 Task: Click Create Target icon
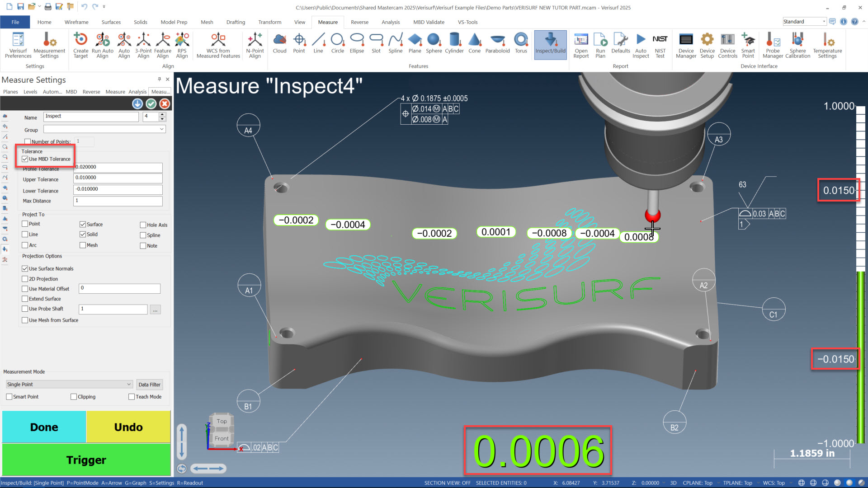point(81,45)
